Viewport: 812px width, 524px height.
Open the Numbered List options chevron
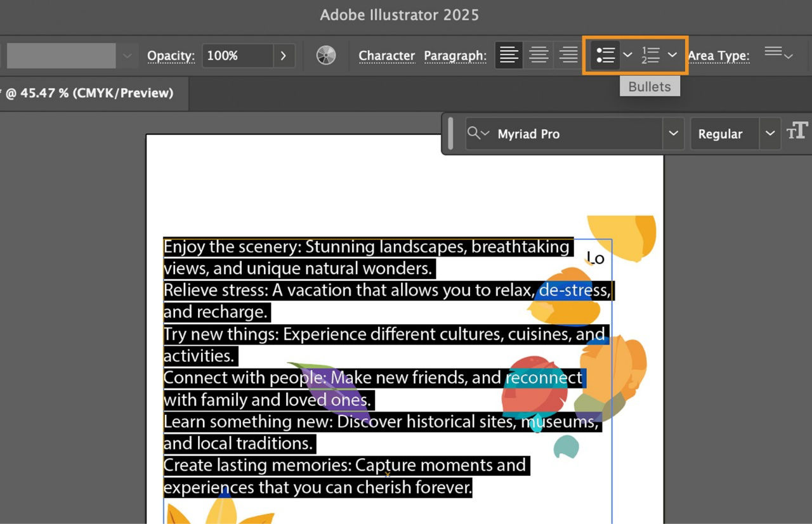672,55
